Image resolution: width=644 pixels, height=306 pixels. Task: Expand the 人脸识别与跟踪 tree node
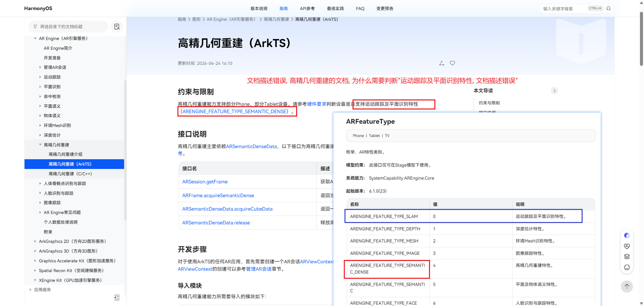pyautogui.click(x=40, y=193)
